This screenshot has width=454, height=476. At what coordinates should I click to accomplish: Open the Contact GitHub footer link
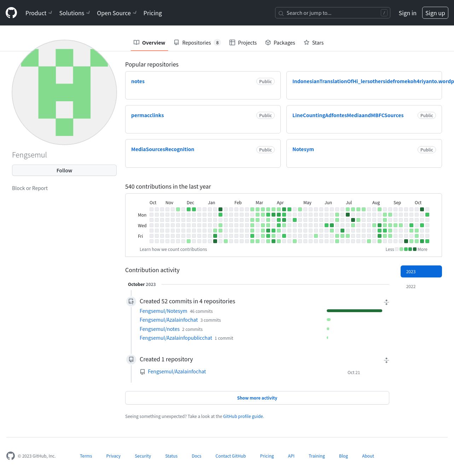(231, 456)
